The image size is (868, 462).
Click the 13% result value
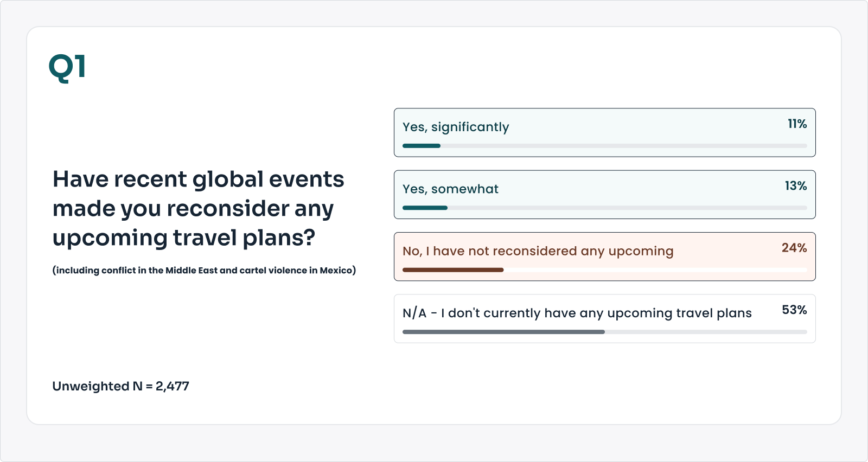795,186
